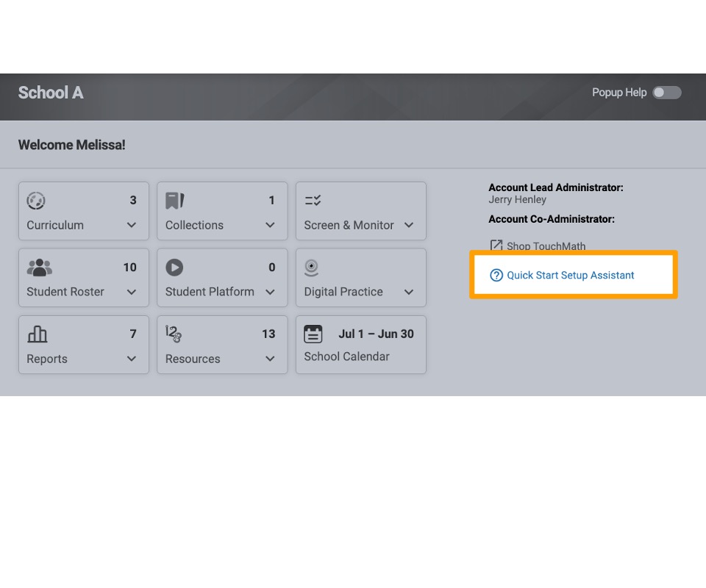Image resolution: width=706 pixels, height=588 pixels.
Task: Expand the Digital Practice chevron
Action: (x=409, y=292)
